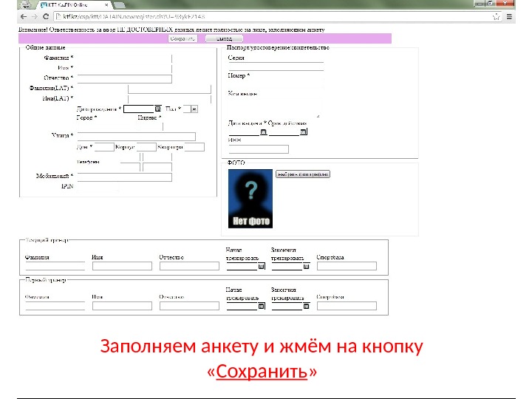Open a new browser tab
Image resolution: width=532 pixels, height=399 pixels.
coord(119,4)
